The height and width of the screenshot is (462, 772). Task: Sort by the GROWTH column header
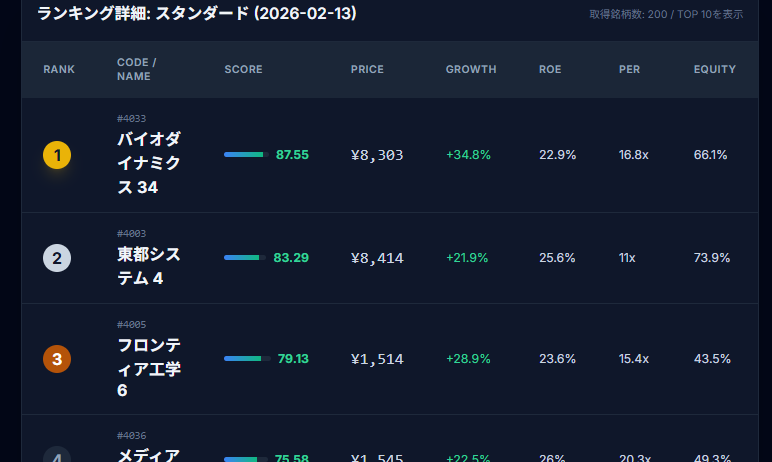(x=471, y=70)
